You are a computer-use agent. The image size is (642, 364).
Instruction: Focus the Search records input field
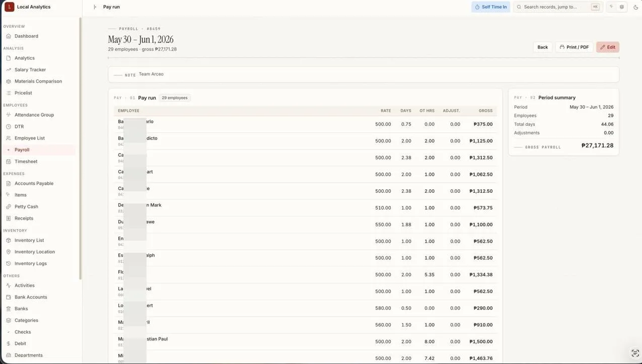point(557,7)
